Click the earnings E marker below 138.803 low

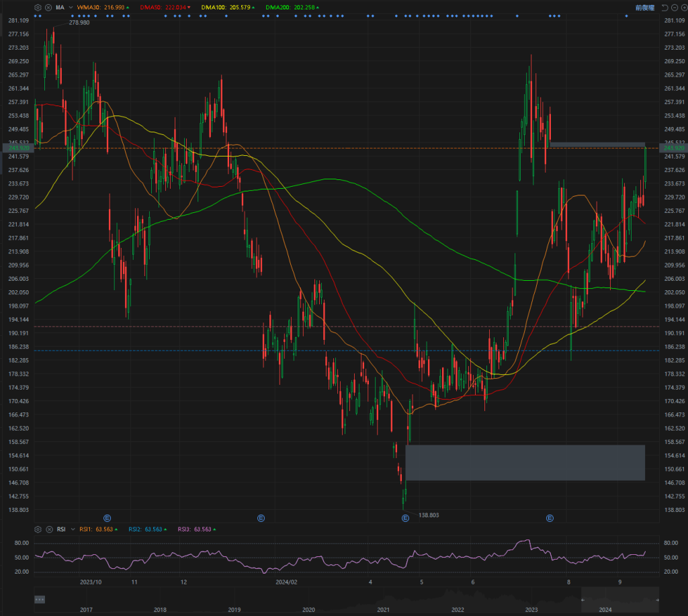[x=405, y=518]
